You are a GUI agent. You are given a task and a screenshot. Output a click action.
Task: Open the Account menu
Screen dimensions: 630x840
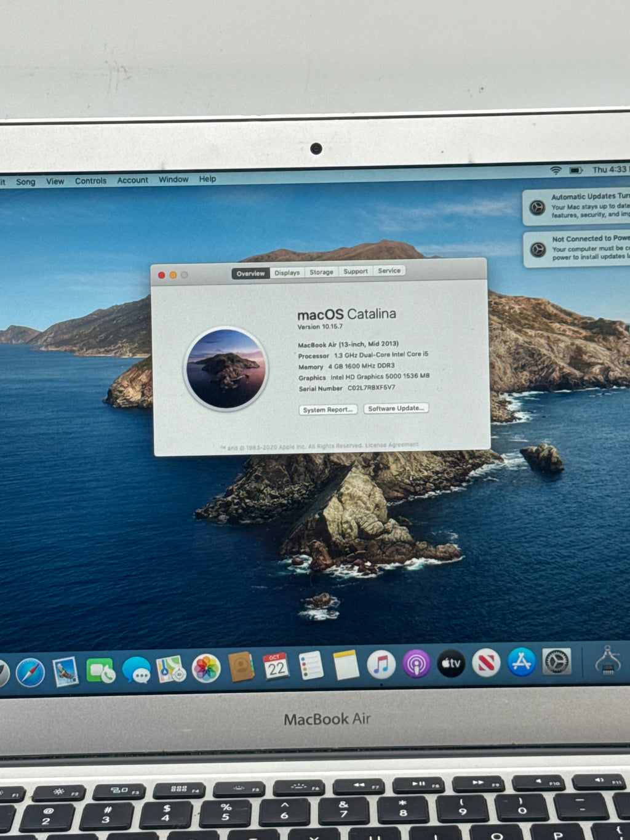tap(132, 180)
